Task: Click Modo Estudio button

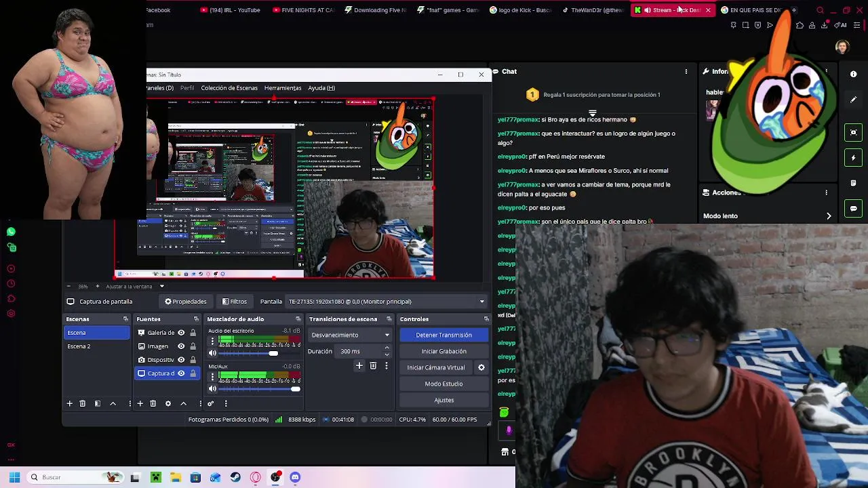Action: click(443, 384)
